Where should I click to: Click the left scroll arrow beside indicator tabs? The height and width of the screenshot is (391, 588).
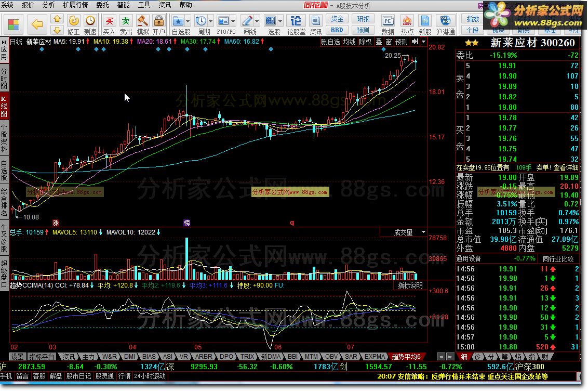441,357
